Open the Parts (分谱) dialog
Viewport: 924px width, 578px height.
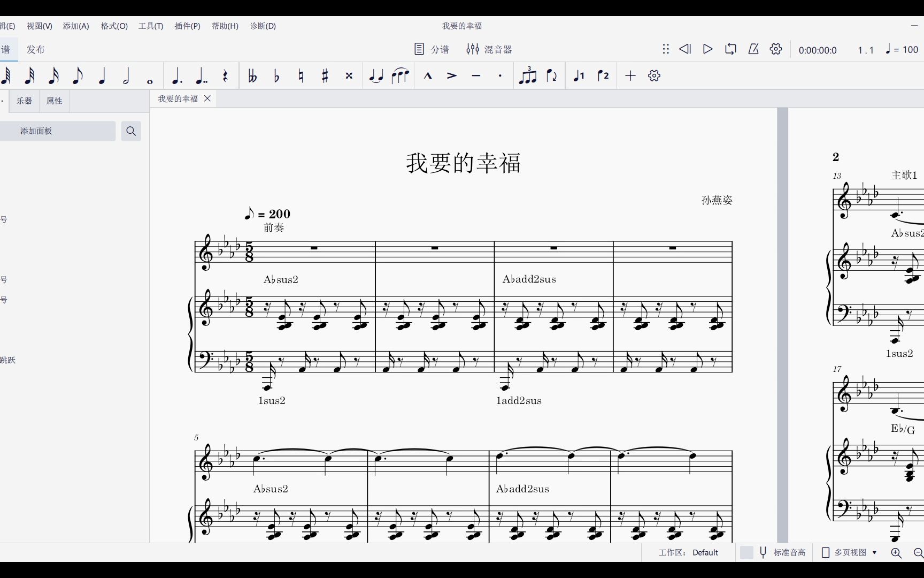click(x=432, y=49)
